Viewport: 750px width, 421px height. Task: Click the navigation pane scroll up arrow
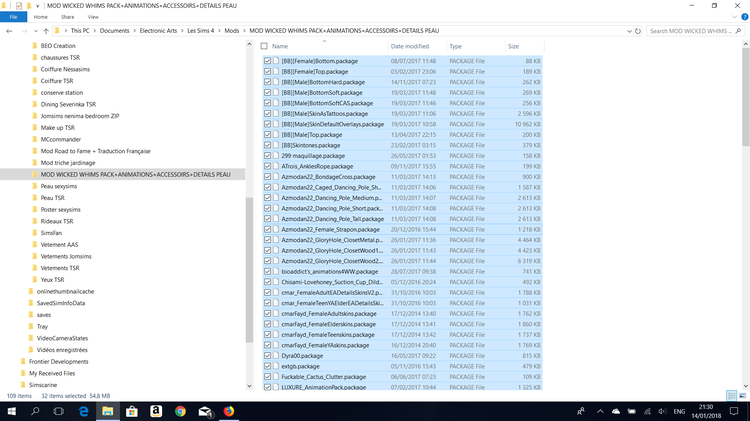tap(249, 44)
